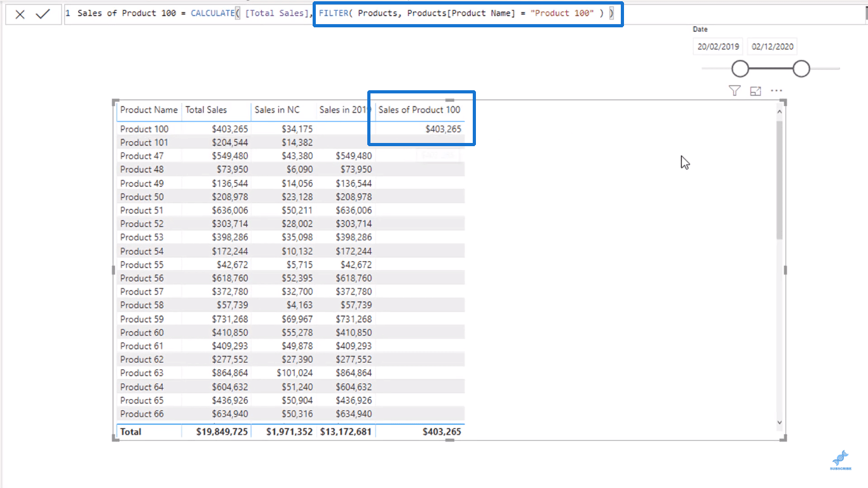
Task: Click Product 63 total sales $864,864
Action: 230,372
